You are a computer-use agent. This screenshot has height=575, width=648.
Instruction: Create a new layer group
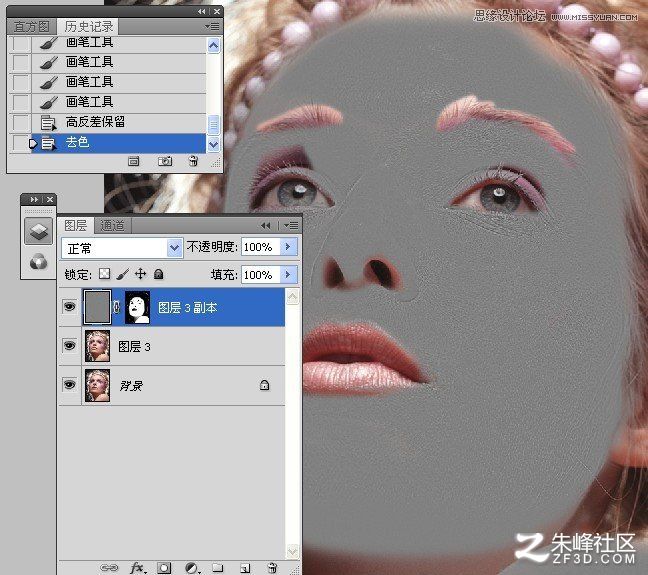click(218, 568)
